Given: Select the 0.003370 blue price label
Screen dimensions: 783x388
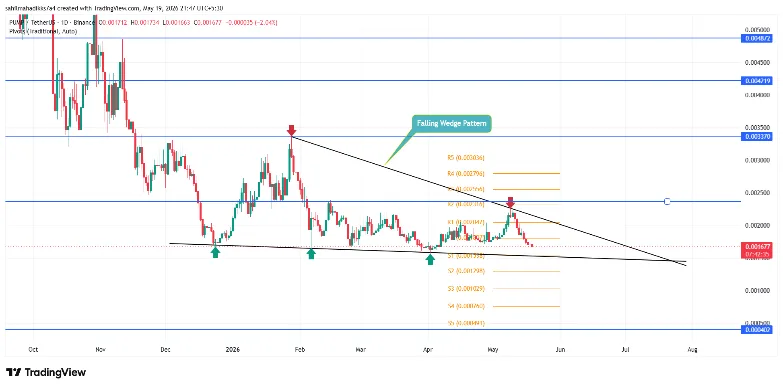Looking at the screenshot, I should [x=756, y=136].
